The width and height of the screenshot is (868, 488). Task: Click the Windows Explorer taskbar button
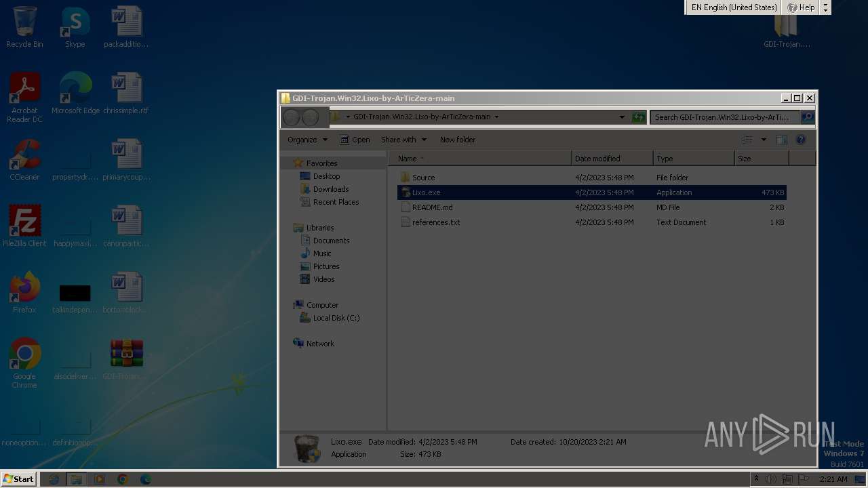coord(77,479)
